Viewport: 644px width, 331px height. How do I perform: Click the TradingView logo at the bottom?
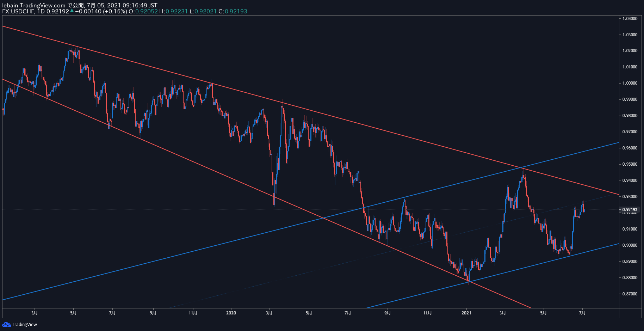pyautogui.click(x=20, y=324)
